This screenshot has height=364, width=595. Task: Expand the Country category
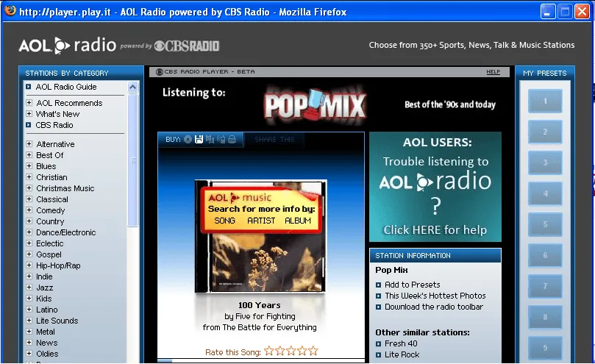[29, 221]
